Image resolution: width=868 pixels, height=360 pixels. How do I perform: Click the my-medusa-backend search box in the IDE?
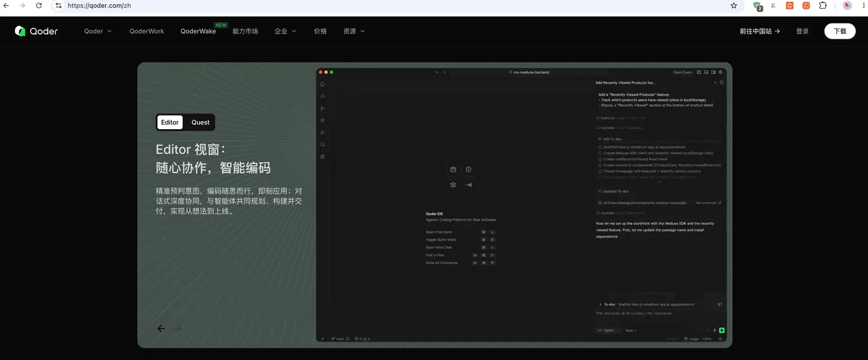(x=529, y=72)
